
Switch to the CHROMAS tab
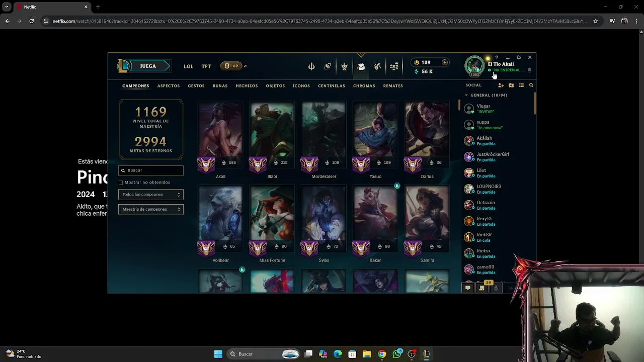click(x=364, y=86)
